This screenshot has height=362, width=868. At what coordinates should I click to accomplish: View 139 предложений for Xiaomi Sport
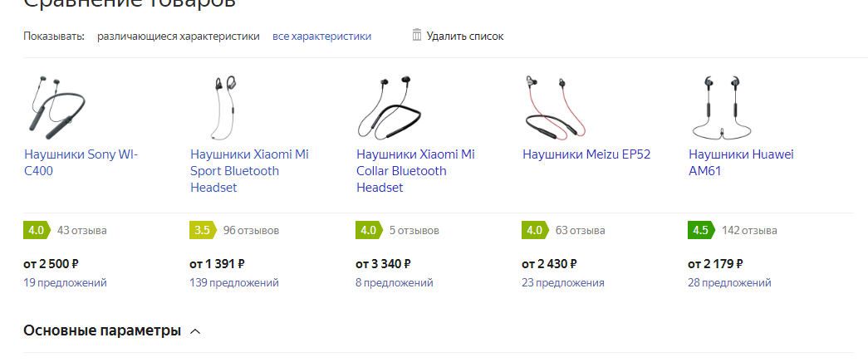click(233, 283)
